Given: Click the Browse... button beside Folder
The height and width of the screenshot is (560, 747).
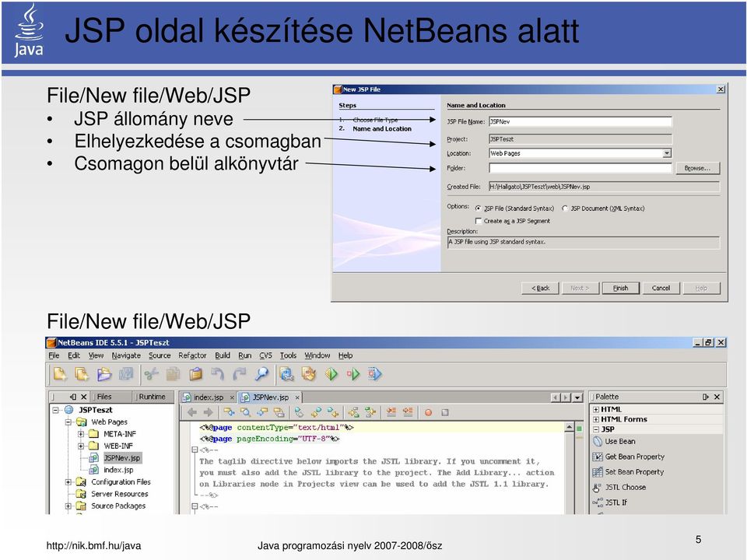Looking at the screenshot, I should [x=697, y=168].
